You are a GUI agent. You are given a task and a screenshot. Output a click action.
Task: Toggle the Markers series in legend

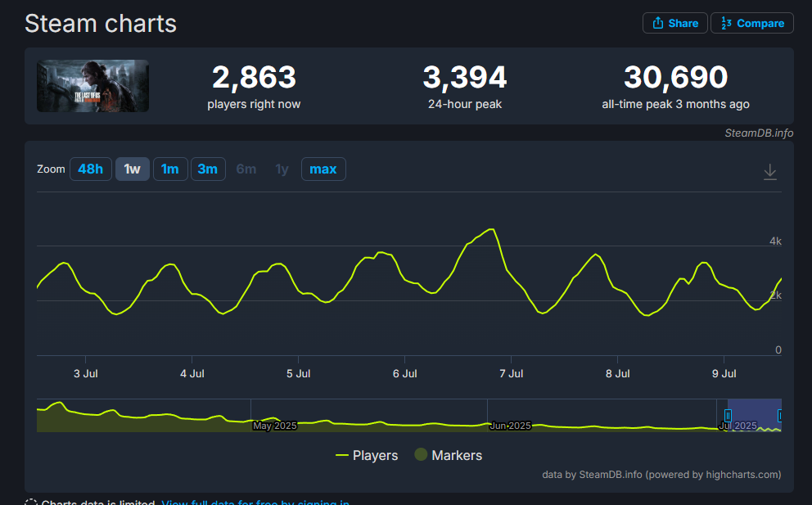point(449,455)
